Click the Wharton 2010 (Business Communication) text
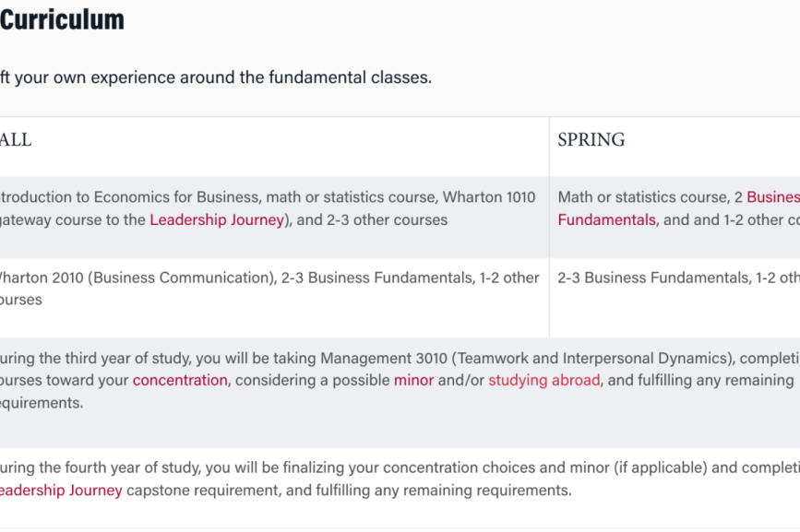 point(137,278)
